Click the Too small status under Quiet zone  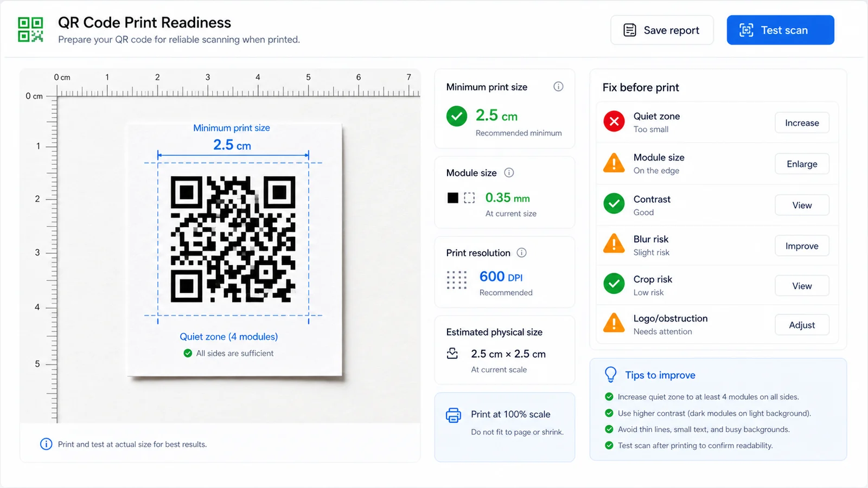tap(651, 130)
